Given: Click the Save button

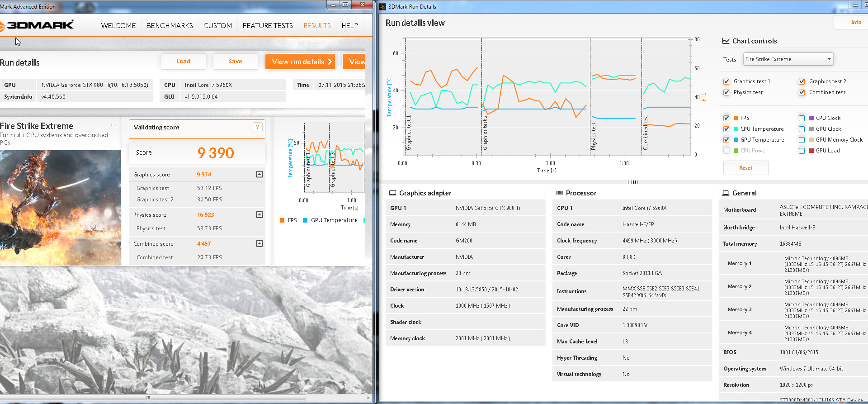Looking at the screenshot, I should tap(235, 62).
